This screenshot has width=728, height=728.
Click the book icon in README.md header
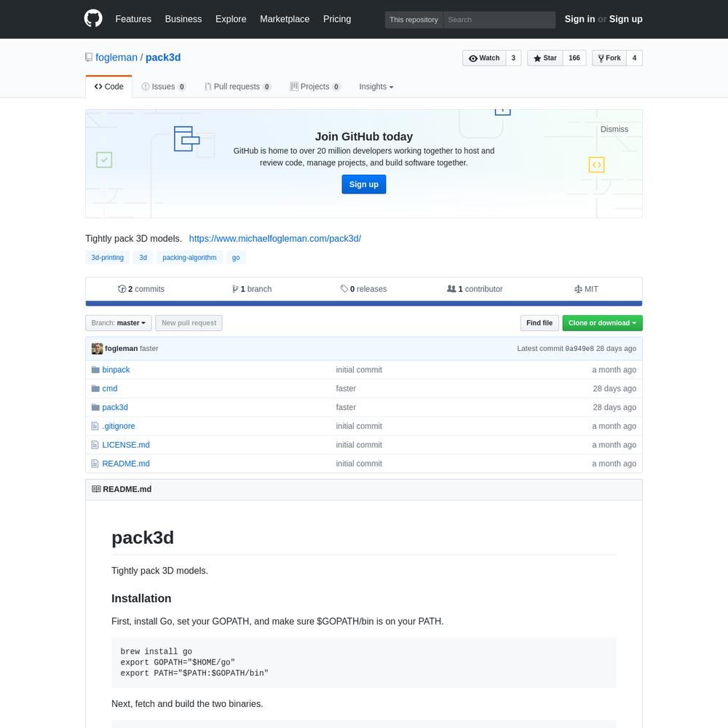(x=96, y=489)
